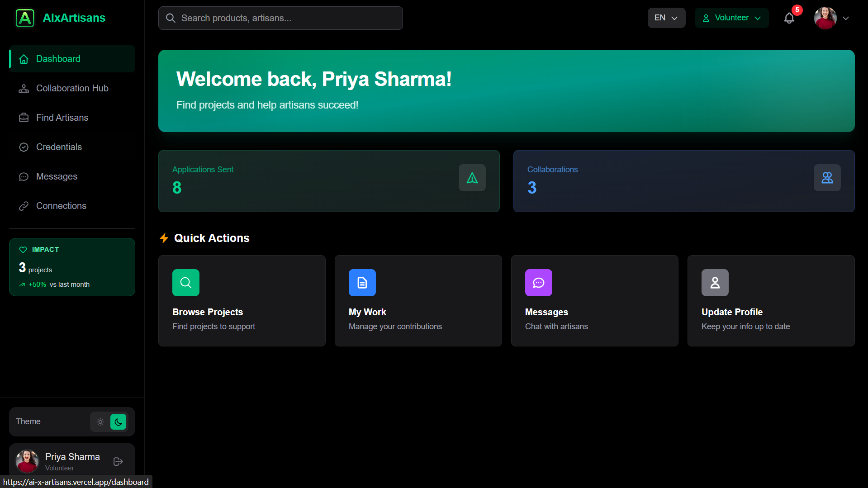Click the 'Welcome back, Priya Sharma!' heading
This screenshot has width=868, height=488.
pyautogui.click(x=314, y=79)
